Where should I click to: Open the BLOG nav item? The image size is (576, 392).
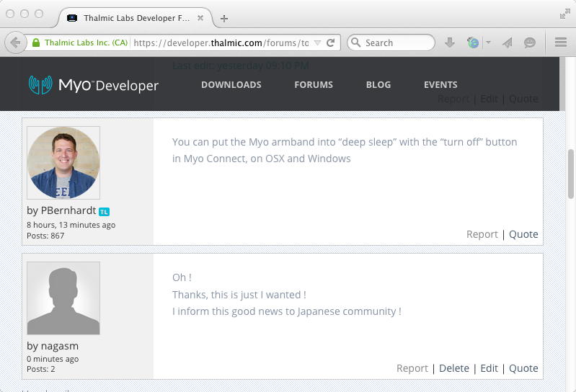click(x=378, y=85)
